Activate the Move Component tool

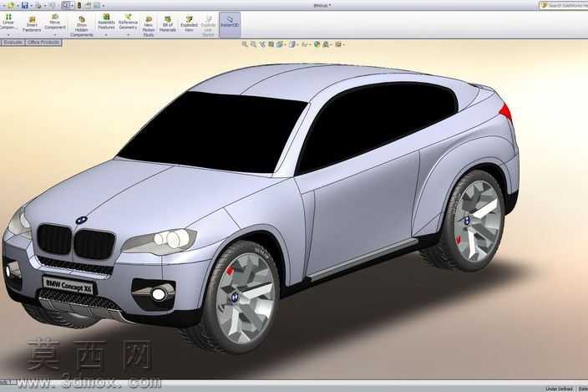(55, 22)
